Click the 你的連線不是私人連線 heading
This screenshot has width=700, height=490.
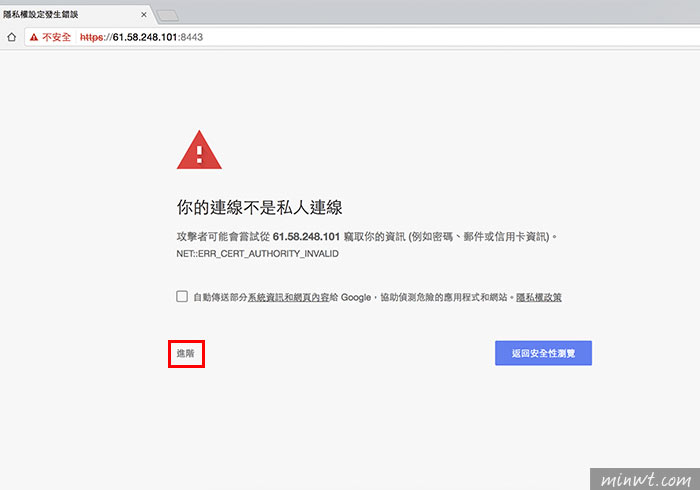click(259, 207)
